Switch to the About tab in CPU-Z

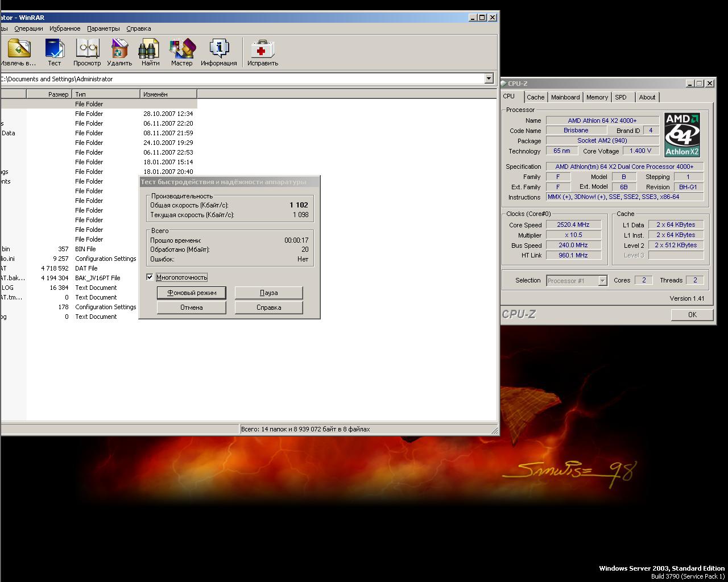coord(647,97)
